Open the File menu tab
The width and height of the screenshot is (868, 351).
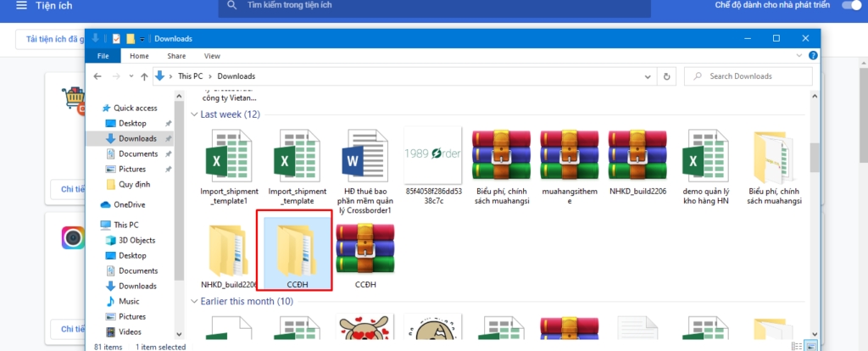pos(103,56)
